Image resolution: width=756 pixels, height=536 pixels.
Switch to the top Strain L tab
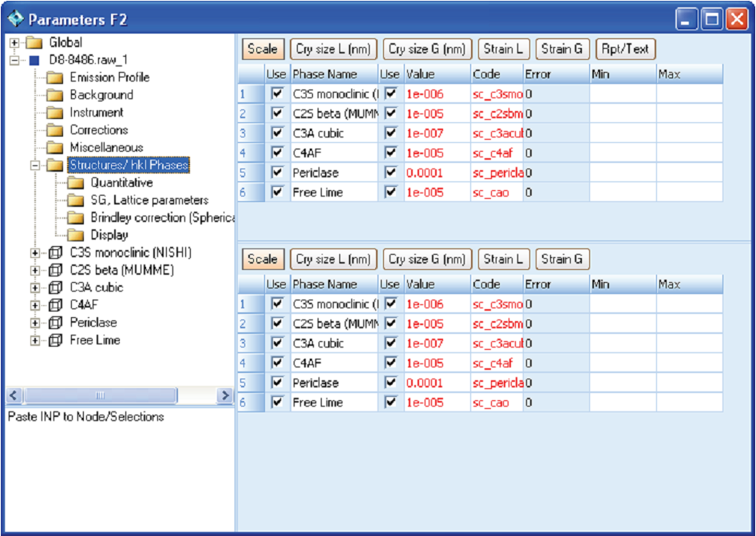click(504, 49)
